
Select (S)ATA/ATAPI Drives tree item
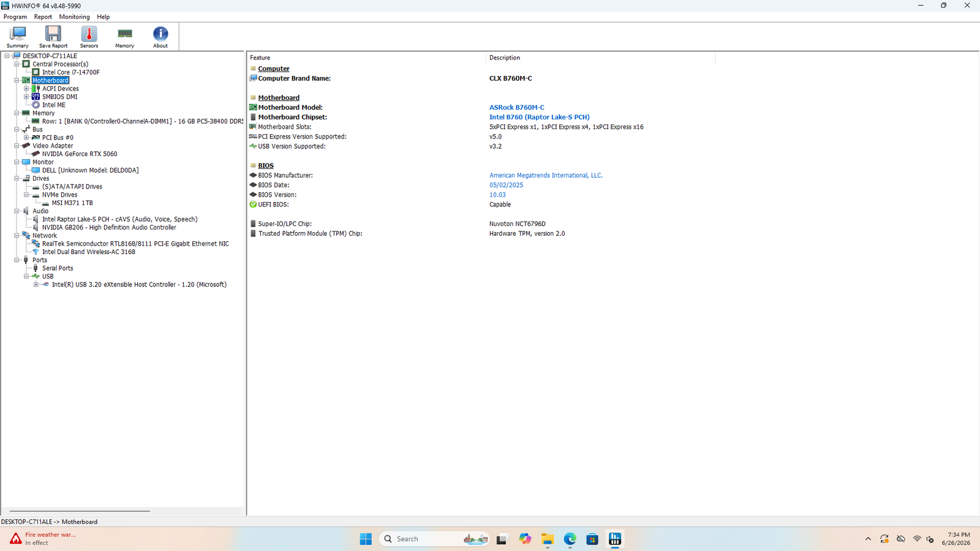point(72,187)
